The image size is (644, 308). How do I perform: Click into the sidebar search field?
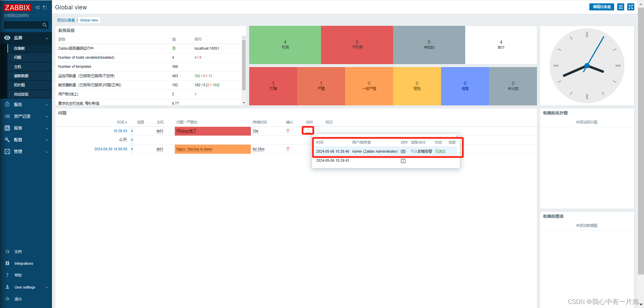click(x=23, y=25)
